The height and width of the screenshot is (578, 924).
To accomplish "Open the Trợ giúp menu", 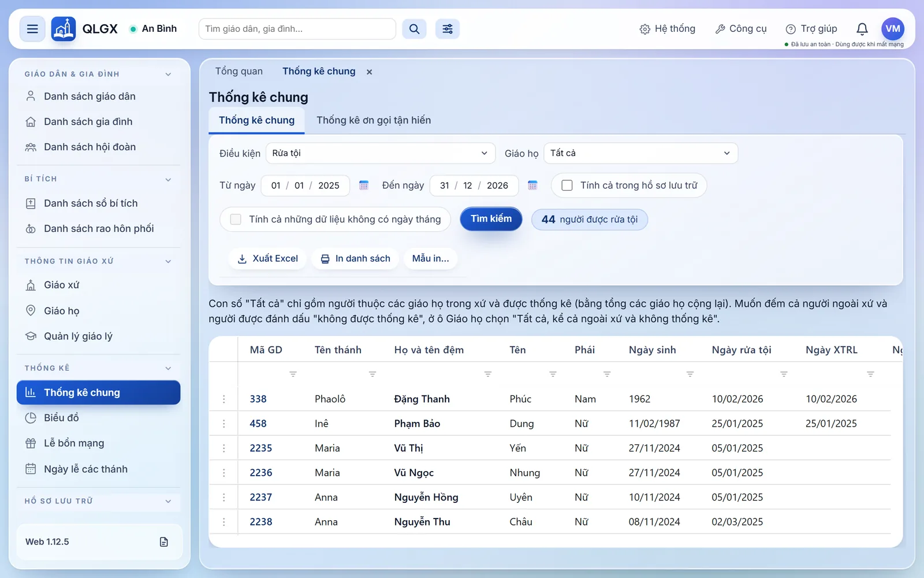I will pyautogui.click(x=811, y=29).
